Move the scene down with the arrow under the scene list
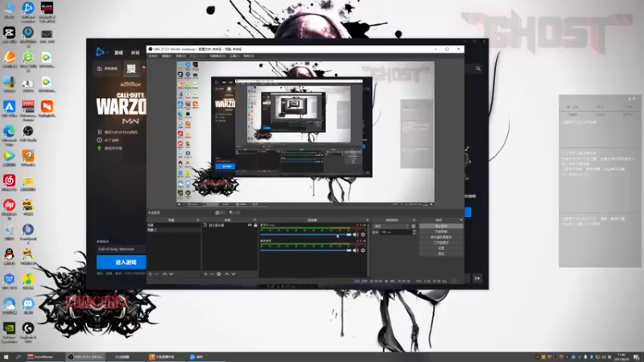This screenshot has height=362, width=644. pyautogui.click(x=171, y=274)
